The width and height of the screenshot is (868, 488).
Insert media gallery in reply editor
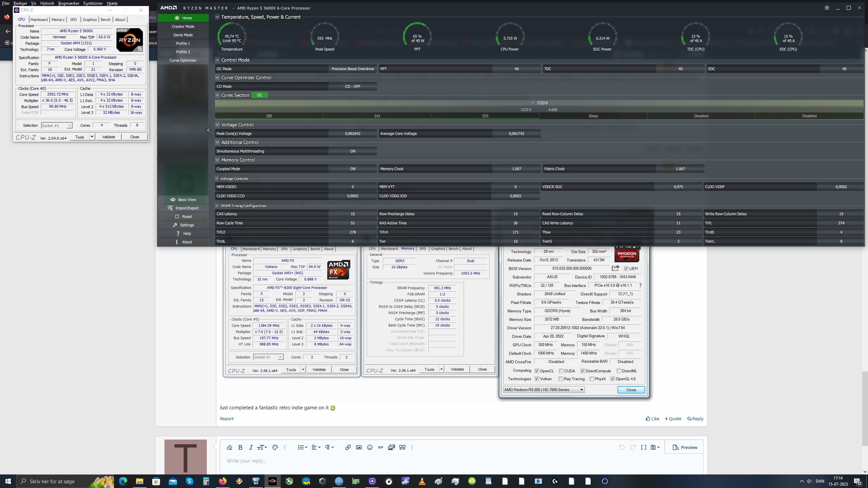pos(391,447)
